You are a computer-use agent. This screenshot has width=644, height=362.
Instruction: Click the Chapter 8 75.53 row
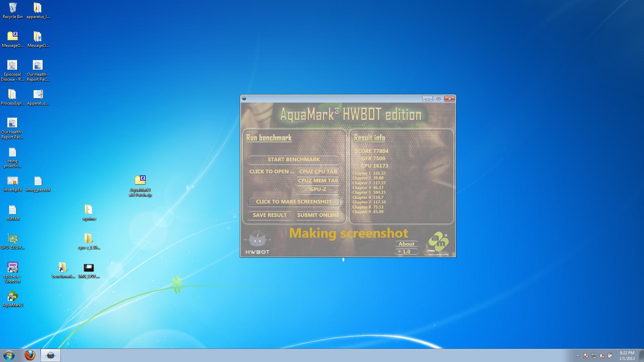[368, 207]
